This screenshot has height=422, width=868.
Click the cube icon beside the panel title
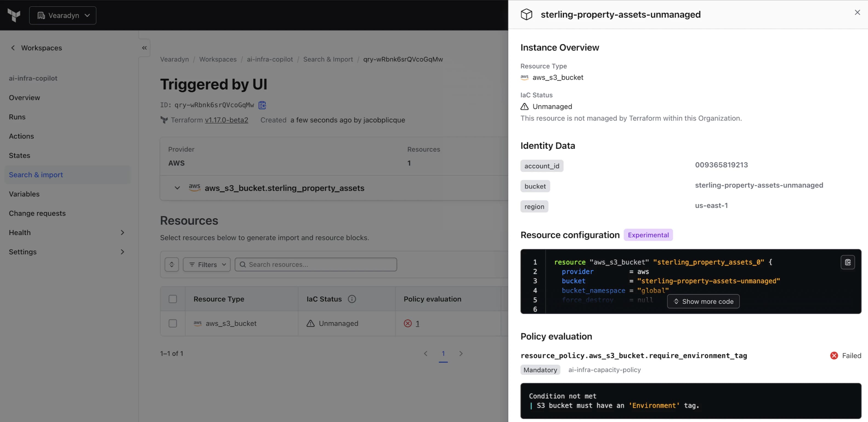(526, 15)
